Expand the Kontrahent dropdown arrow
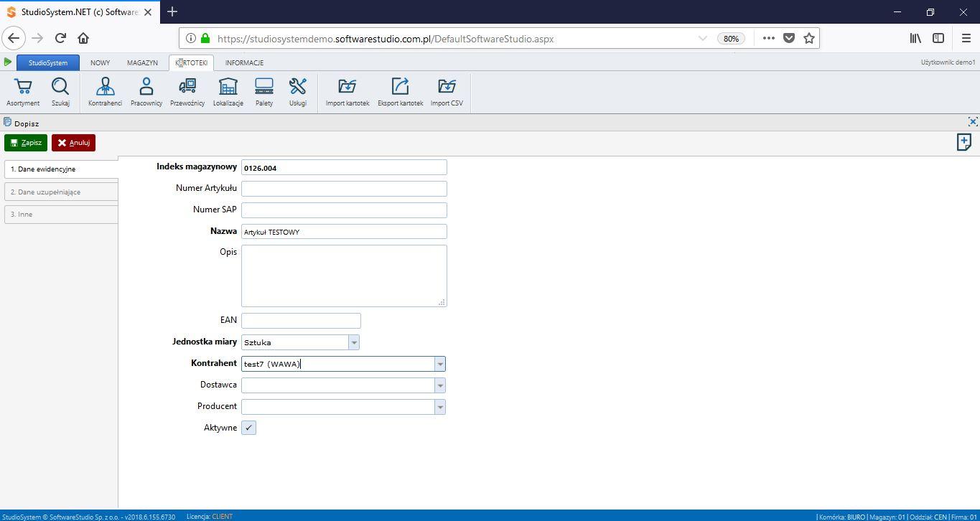 click(440, 364)
